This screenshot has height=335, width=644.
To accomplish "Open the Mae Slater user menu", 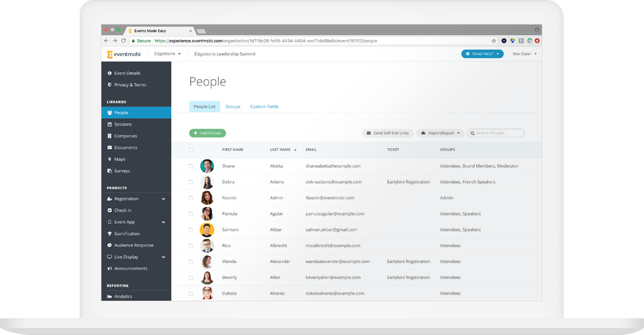I will (524, 54).
